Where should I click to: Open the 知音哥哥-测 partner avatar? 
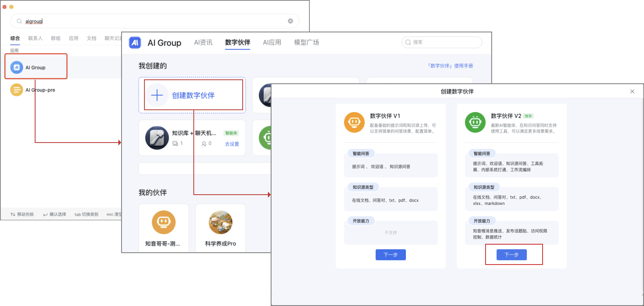(164, 222)
